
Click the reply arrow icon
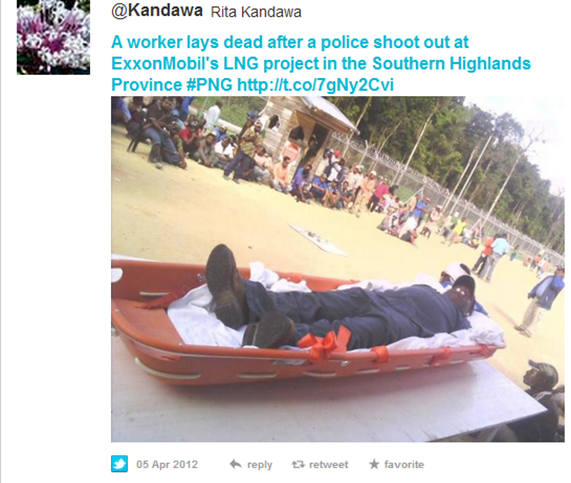236,464
